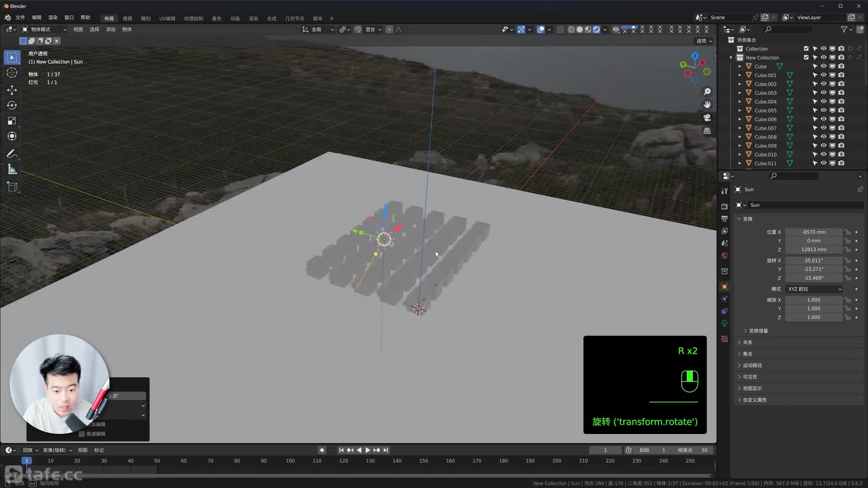Screen dimensions: 868x488
Task: Toggle lock on Location X property
Action: [848, 232]
